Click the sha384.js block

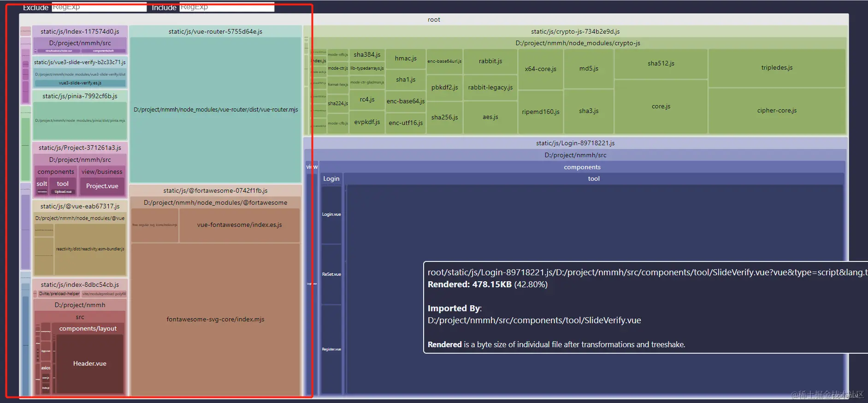pyautogui.click(x=367, y=54)
